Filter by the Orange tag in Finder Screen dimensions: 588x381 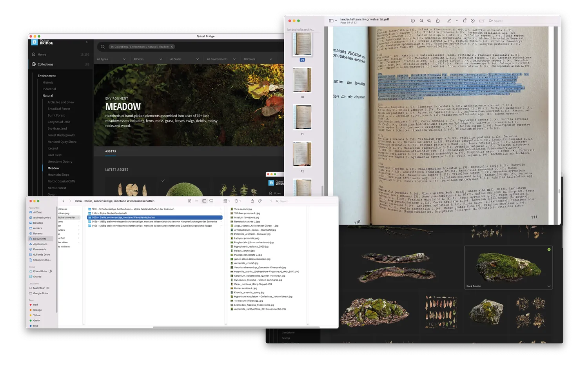click(37, 310)
